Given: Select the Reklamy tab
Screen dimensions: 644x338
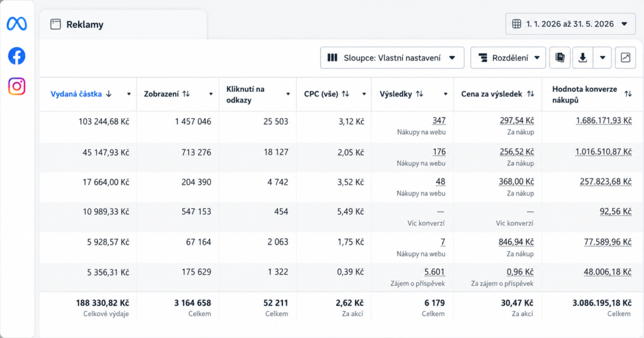Looking at the screenshot, I should pyautogui.click(x=123, y=25).
